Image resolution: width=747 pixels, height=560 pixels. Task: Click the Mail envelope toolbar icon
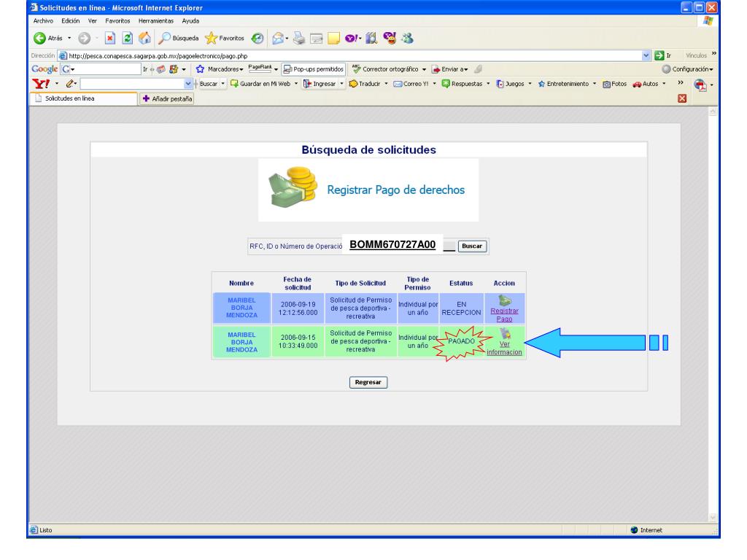[278, 38]
